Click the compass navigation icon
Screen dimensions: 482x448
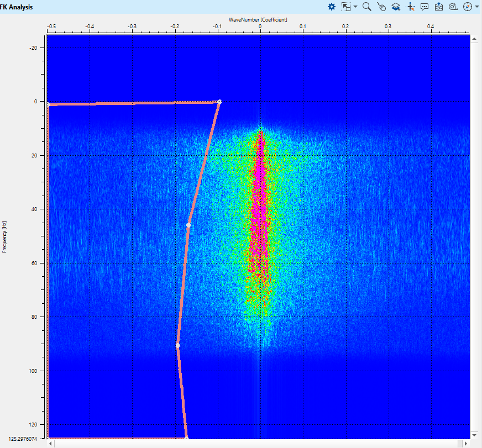pos(467,7)
